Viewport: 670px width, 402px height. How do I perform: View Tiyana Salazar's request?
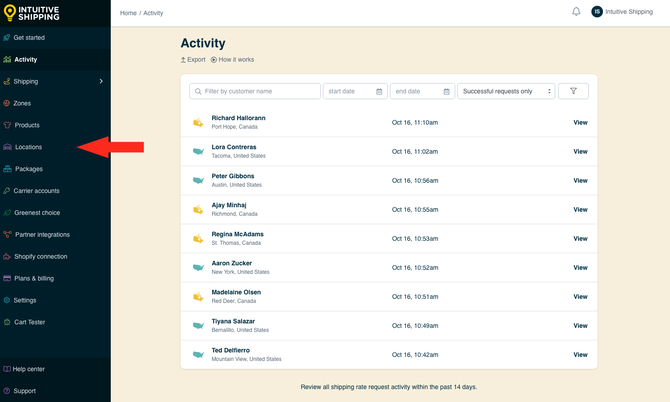[x=580, y=326]
